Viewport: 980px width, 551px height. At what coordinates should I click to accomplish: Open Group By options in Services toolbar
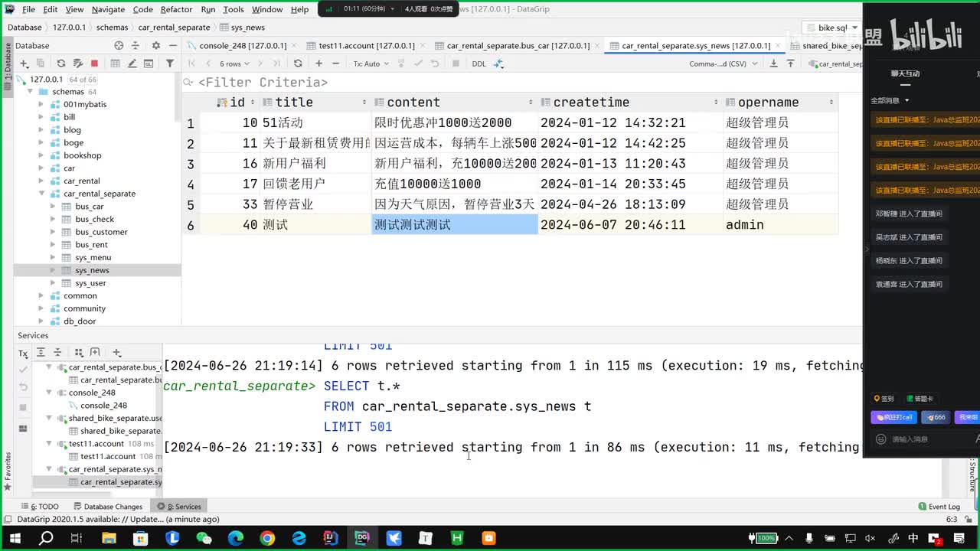point(78,352)
